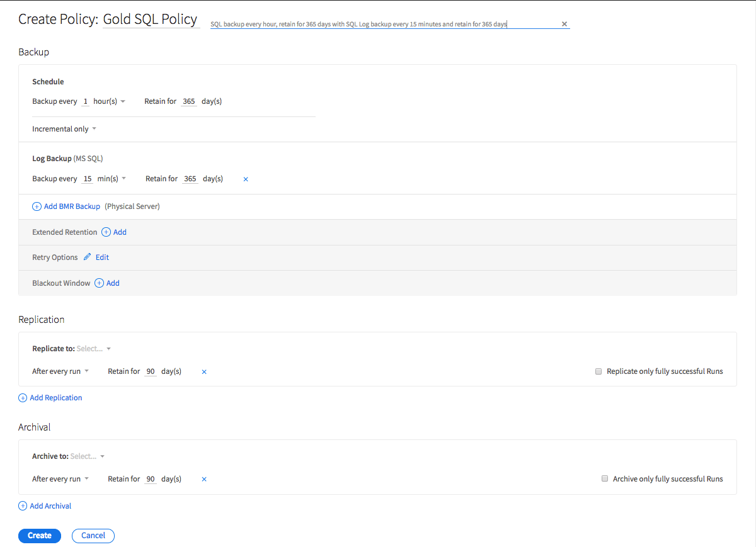Image resolution: width=756 pixels, height=547 pixels.
Task: Remove the Log Backup schedule row
Action: [246, 179]
